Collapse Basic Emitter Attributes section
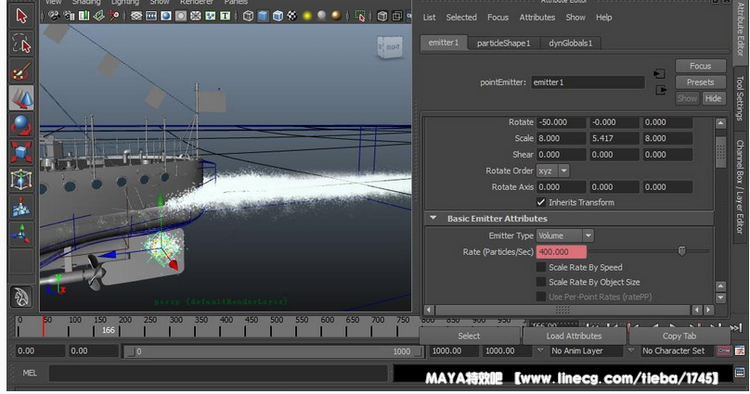Screen dimensions: 750x394 pyautogui.click(x=433, y=218)
